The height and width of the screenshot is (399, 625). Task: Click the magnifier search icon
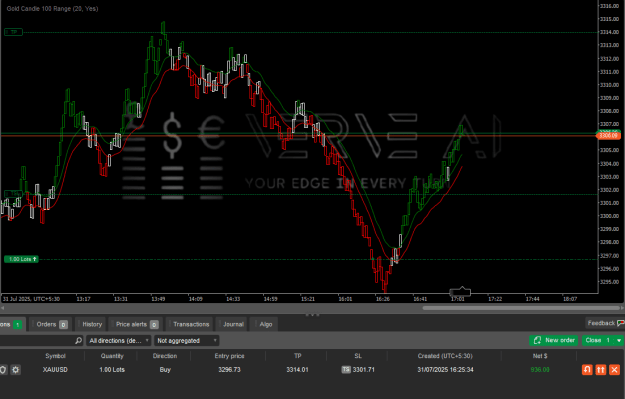(x=79, y=340)
